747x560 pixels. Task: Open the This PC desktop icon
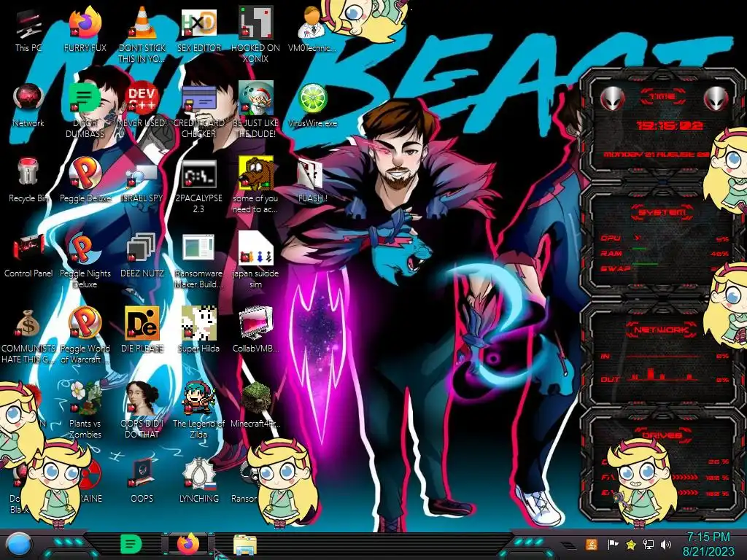(x=28, y=31)
